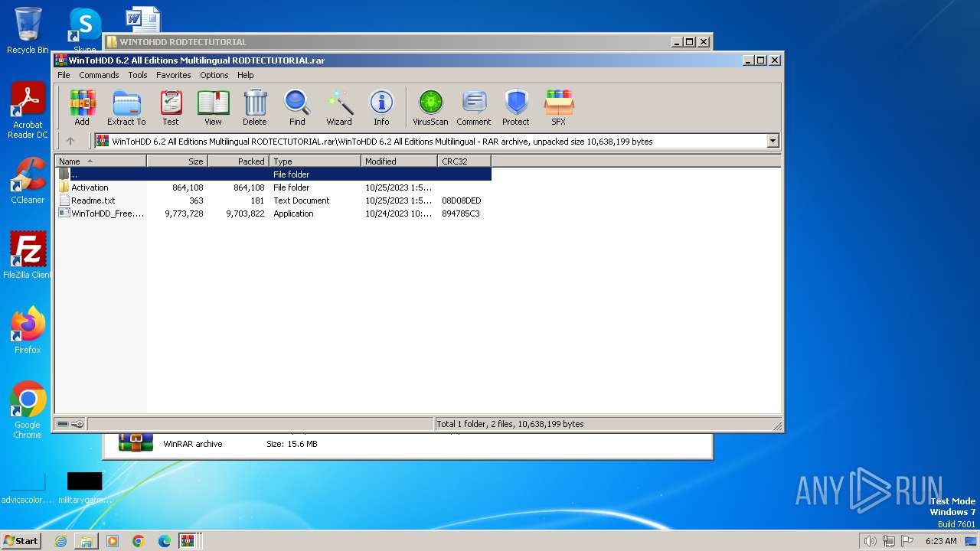
Task: Click the status bar total summary
Action: tap(510, 424)
